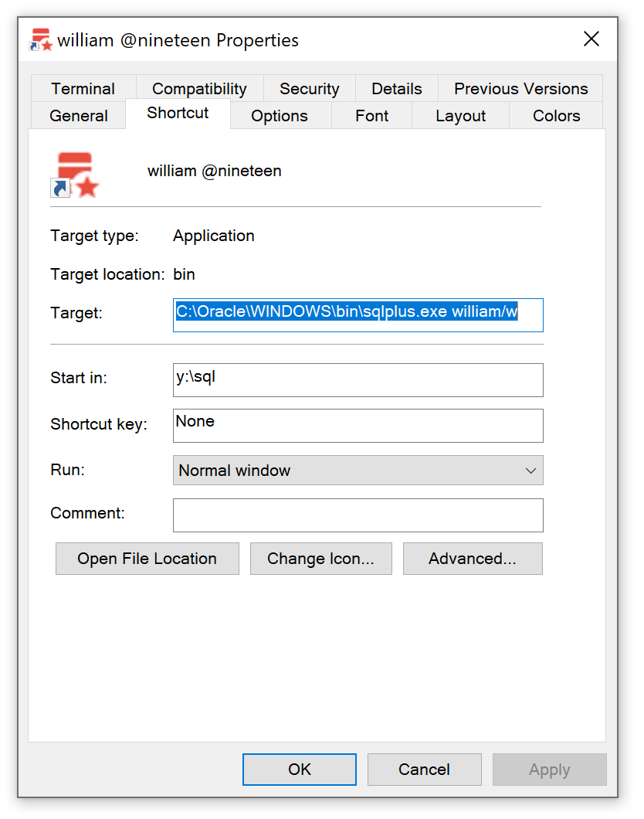This screenshot has width=644, height=819.
Task: Open the Options tab
Action: tap(280, 115)
